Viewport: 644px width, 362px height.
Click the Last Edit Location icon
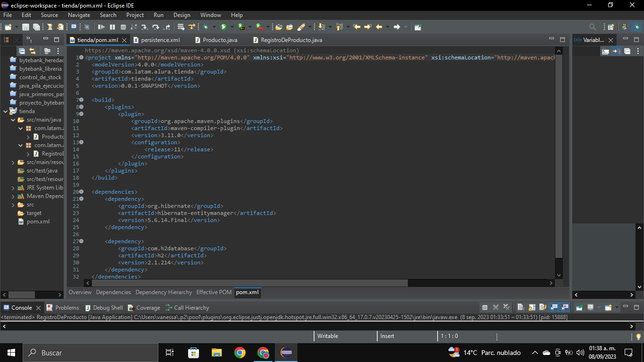coord(357,27)
